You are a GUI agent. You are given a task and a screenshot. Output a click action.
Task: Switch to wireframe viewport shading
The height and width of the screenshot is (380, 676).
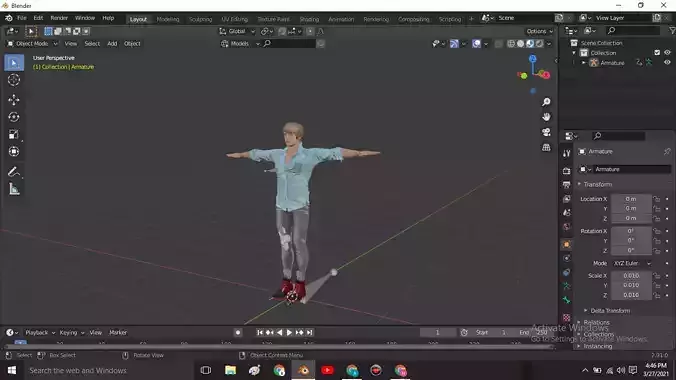[x=511, y=44]
